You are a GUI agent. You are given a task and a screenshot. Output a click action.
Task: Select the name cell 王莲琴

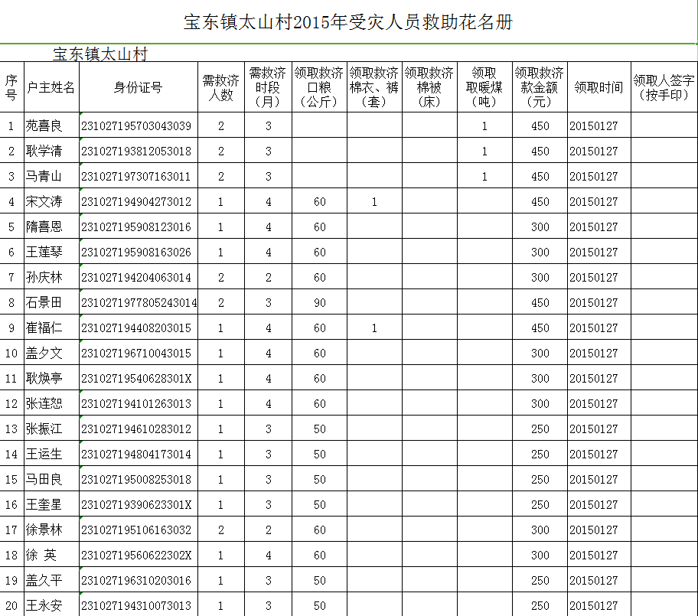pyautogui.click(x=51, y=252)
